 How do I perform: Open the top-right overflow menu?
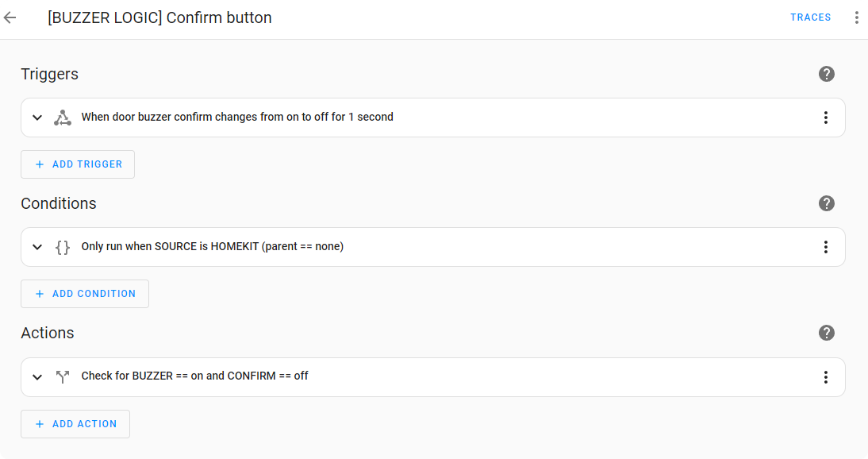[x=856, y=17]
